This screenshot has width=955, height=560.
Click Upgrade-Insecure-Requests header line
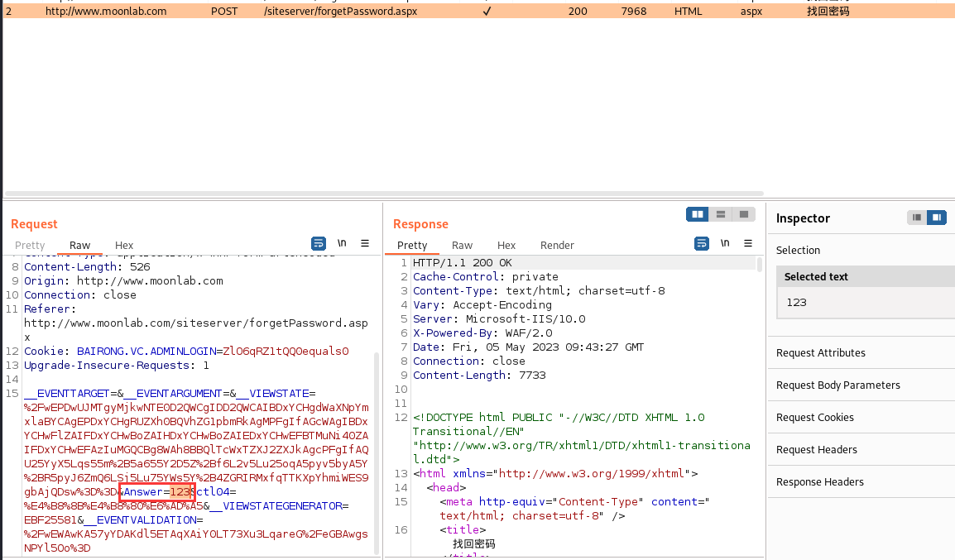pos(117,365)
